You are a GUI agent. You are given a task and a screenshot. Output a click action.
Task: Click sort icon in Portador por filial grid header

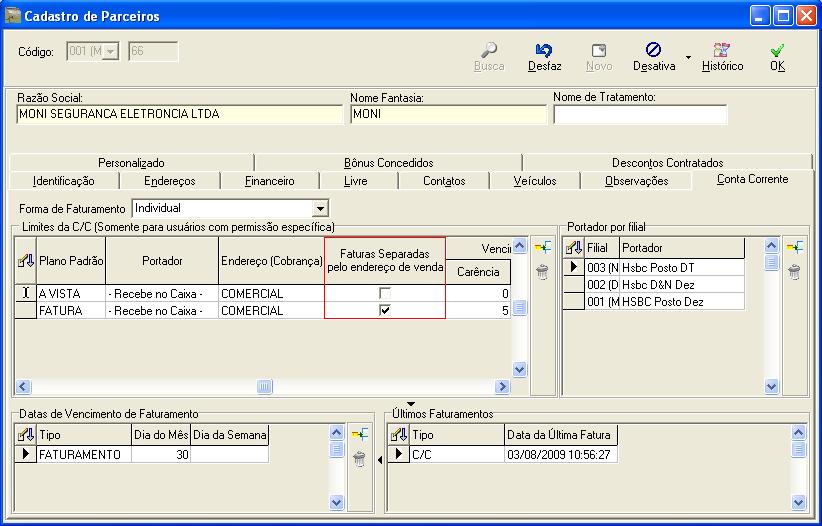coord(574,248)
